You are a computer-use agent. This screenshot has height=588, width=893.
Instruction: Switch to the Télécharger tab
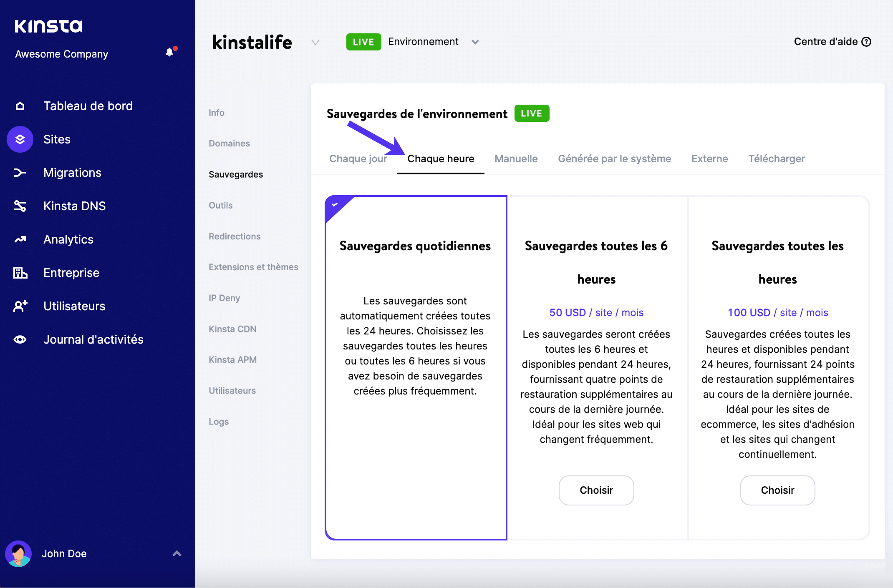point(776,159)
